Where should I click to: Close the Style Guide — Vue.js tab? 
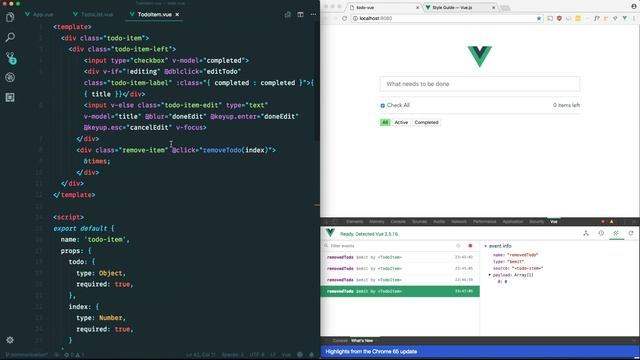pyautogui.click(x=493, y=7)
